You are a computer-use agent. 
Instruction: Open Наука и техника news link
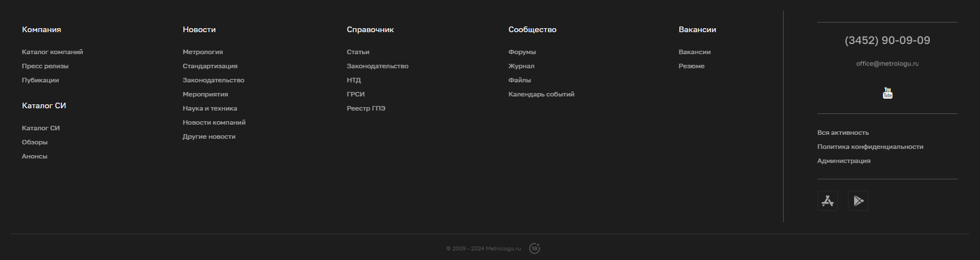[210, 108]
